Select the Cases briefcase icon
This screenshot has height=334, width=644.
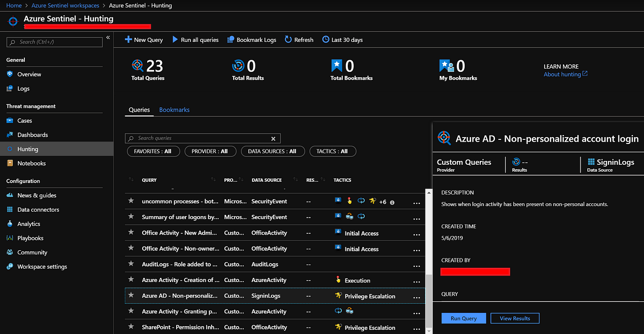click(10, 121)
